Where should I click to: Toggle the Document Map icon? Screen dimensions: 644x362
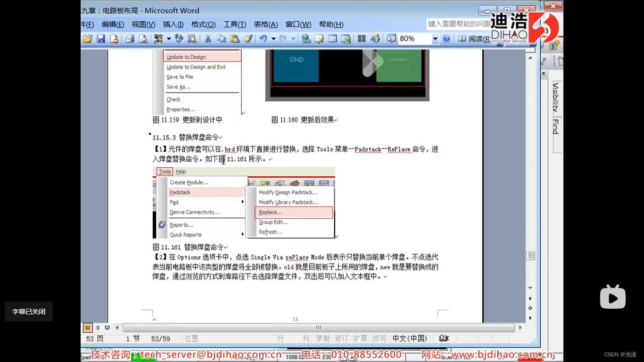391,39
